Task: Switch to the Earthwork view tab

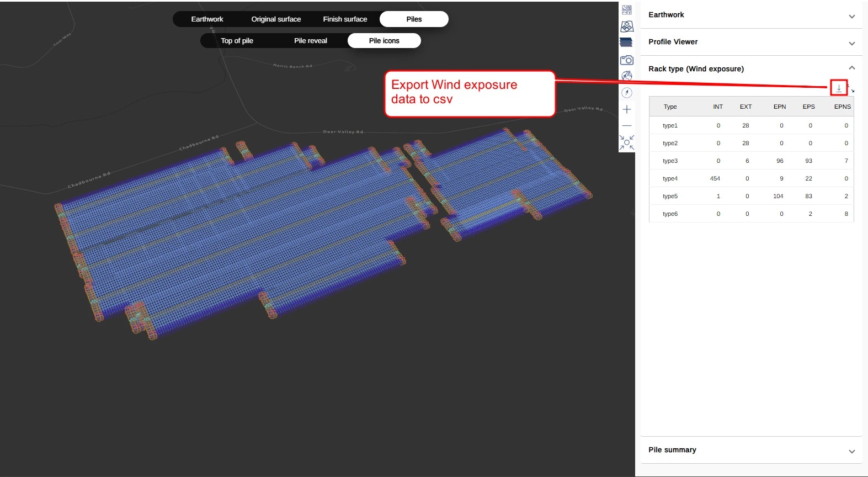Action: point(207,19)
